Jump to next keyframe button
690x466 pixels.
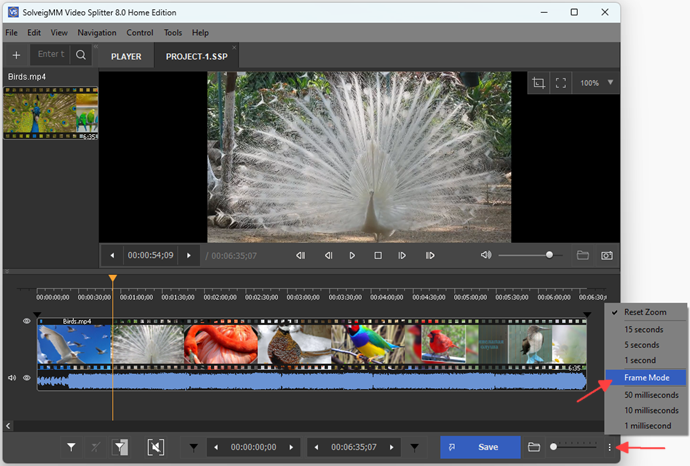coord(430,256)
